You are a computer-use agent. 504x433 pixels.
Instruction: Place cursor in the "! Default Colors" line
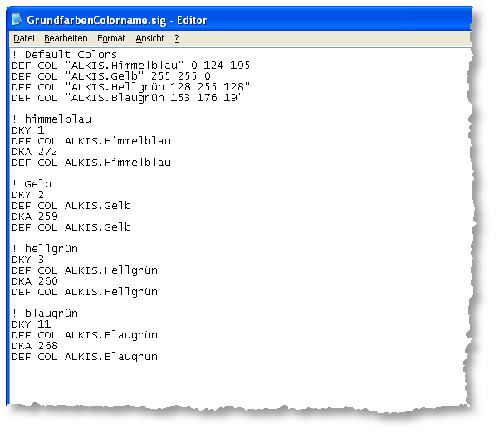pyautogui.click(x=65, y=55)
